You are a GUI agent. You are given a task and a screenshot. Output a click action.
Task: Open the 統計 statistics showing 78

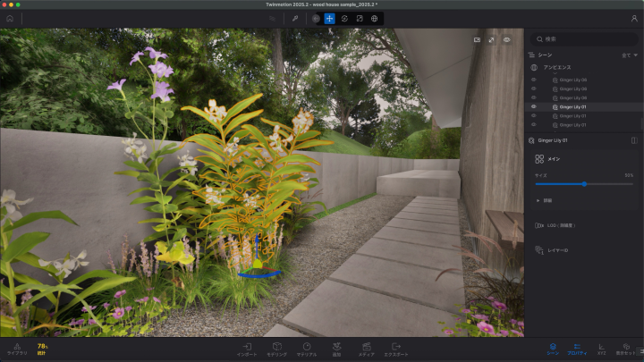coord(42,349)
